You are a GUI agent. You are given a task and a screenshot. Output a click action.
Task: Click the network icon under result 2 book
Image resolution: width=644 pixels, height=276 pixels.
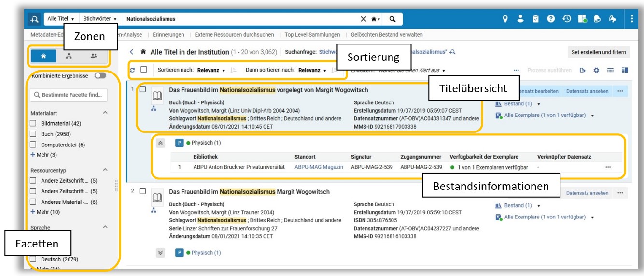coord(154,210)
